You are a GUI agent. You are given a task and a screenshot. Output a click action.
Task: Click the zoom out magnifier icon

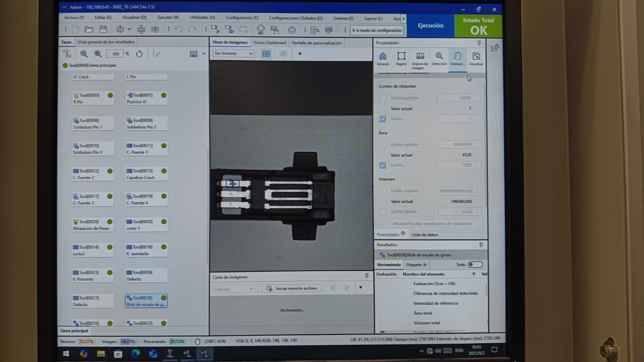84,53
